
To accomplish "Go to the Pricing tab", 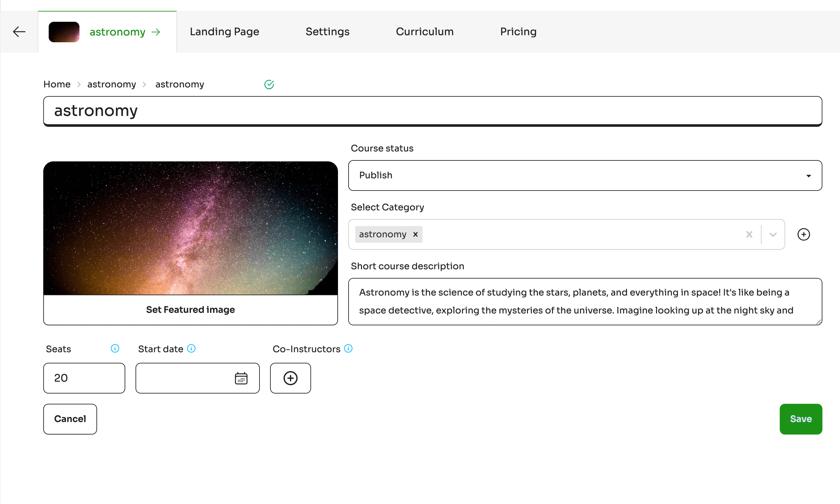I will click(x=518, y=32).
